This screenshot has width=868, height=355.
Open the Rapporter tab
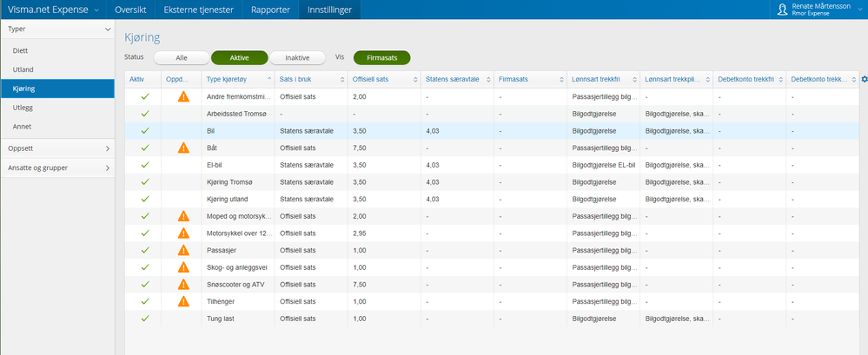click(270, 10)
